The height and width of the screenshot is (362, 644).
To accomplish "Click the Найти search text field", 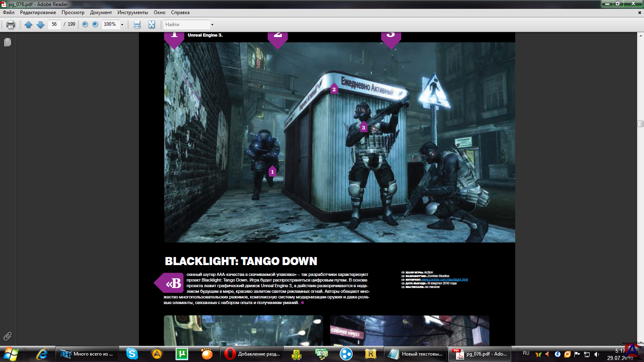I will pos(186,25).
